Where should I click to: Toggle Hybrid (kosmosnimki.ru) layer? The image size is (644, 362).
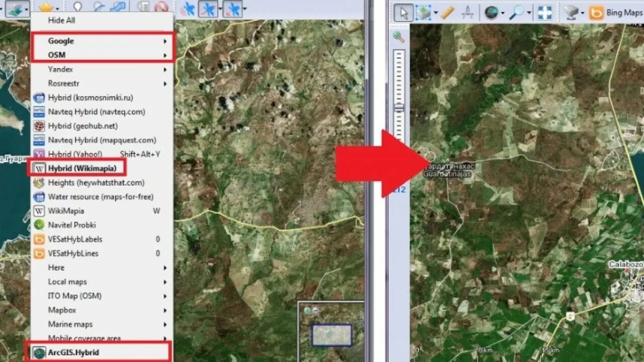tap(103, 98)
